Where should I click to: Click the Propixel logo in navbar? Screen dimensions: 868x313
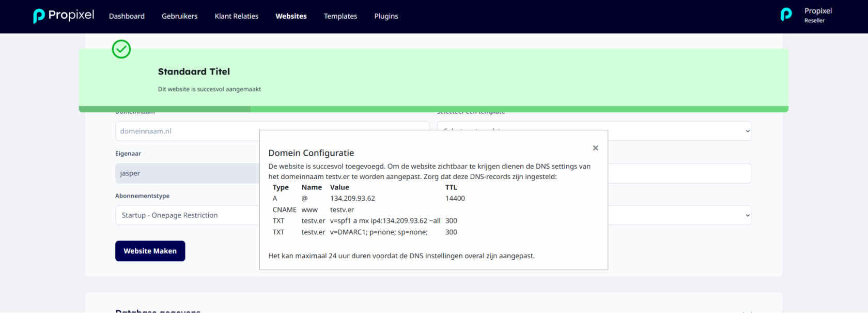64,16
